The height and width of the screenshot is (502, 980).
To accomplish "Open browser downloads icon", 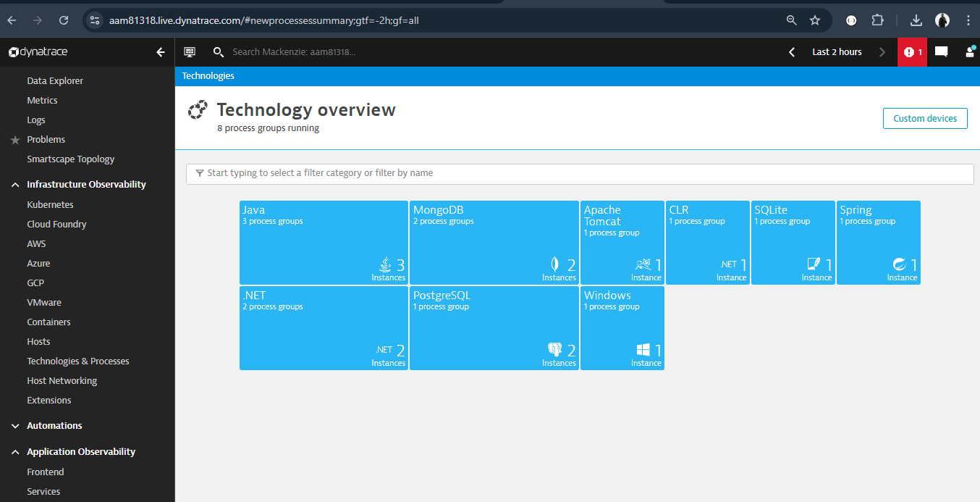I will click(916, 20).
